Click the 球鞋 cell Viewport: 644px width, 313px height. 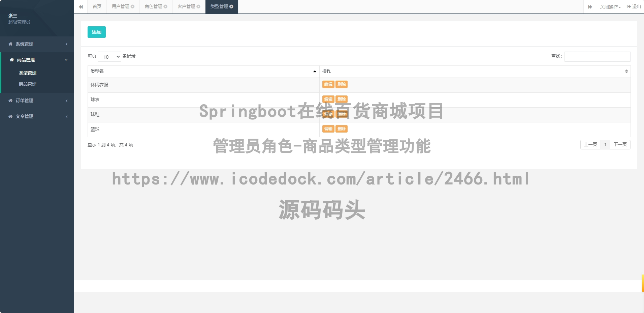203,115
